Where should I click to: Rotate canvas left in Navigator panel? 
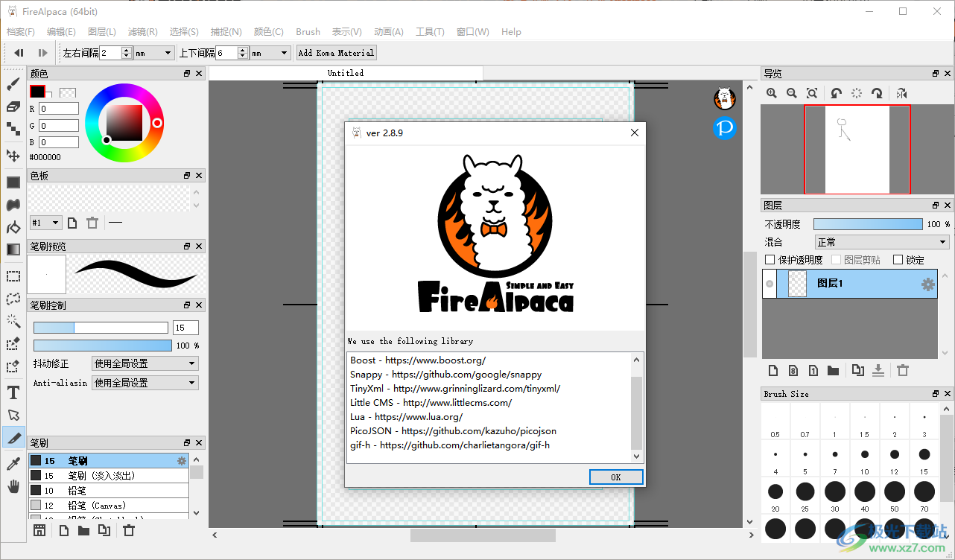[837, 93]
